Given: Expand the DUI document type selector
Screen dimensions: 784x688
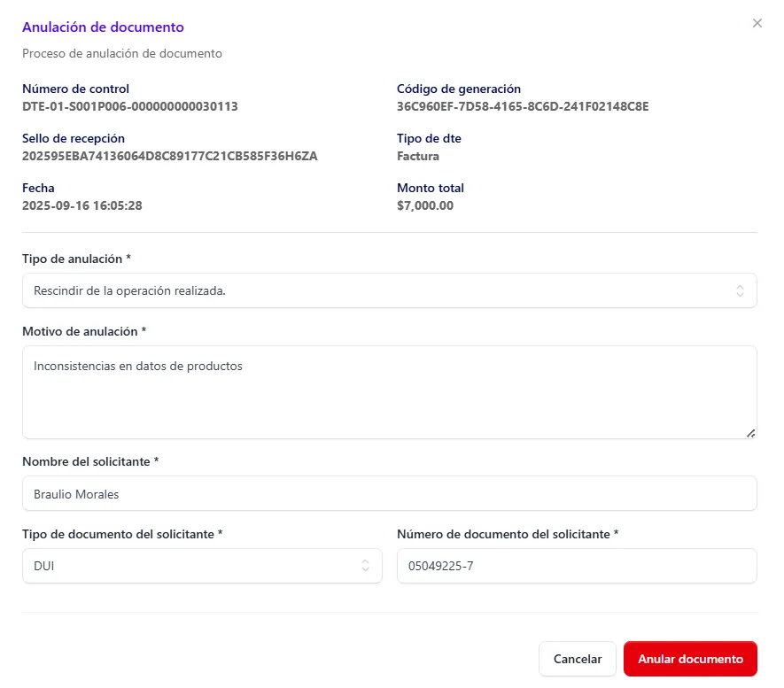Looking at the screenshot, I should (202, 566).
